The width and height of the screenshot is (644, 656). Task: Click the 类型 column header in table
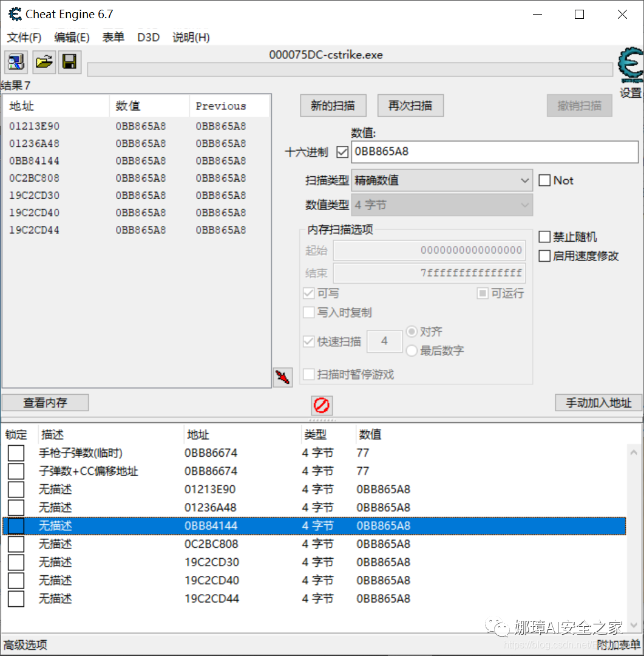[328, 435]
